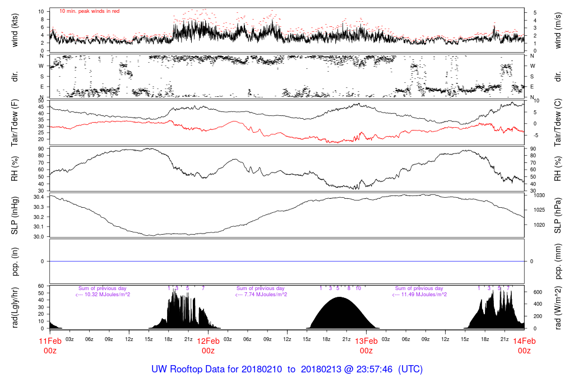Click the "11Feb 00z" date label
The height and width of the screenshot is (392, 574).
50,346
